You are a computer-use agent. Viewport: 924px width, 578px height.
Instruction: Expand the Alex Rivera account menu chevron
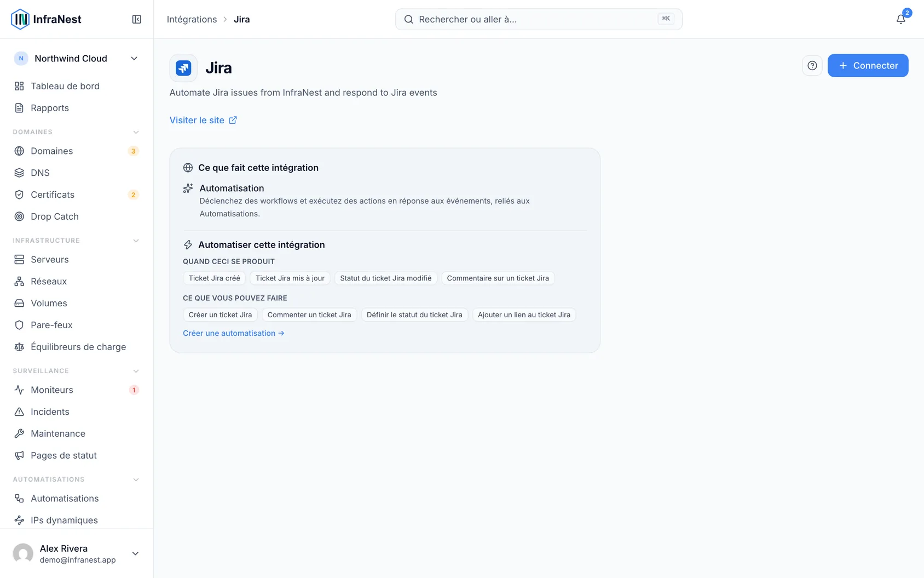pyautogui.click(x=135, y=553)
